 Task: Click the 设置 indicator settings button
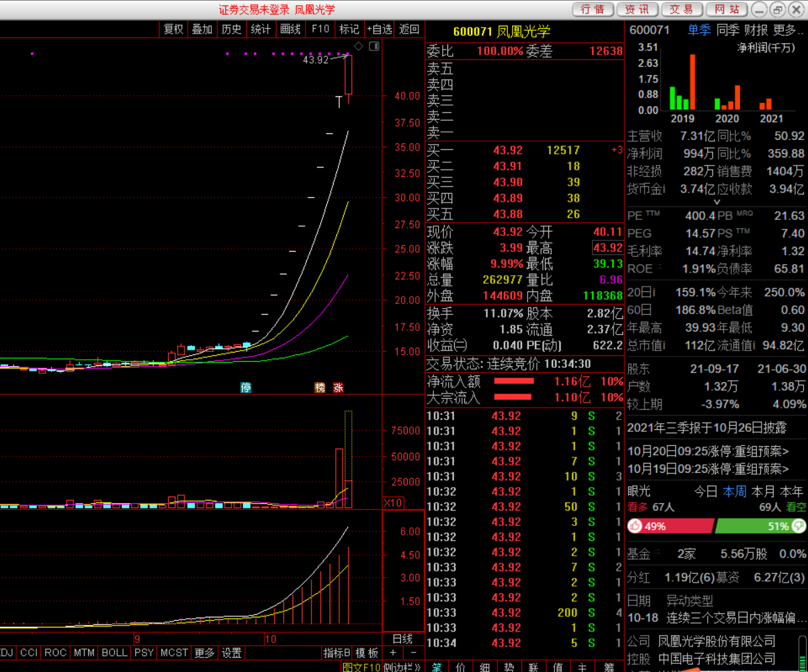pyautogui.click(x=232, y=652)
